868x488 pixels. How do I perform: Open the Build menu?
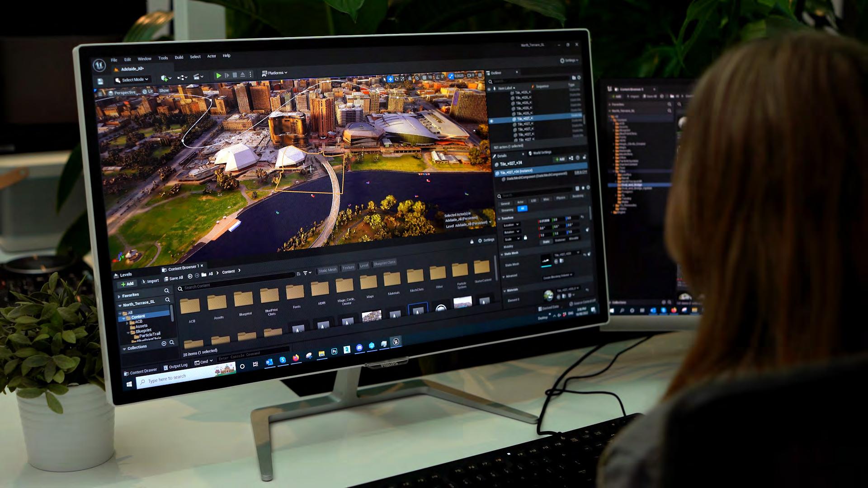179,57
